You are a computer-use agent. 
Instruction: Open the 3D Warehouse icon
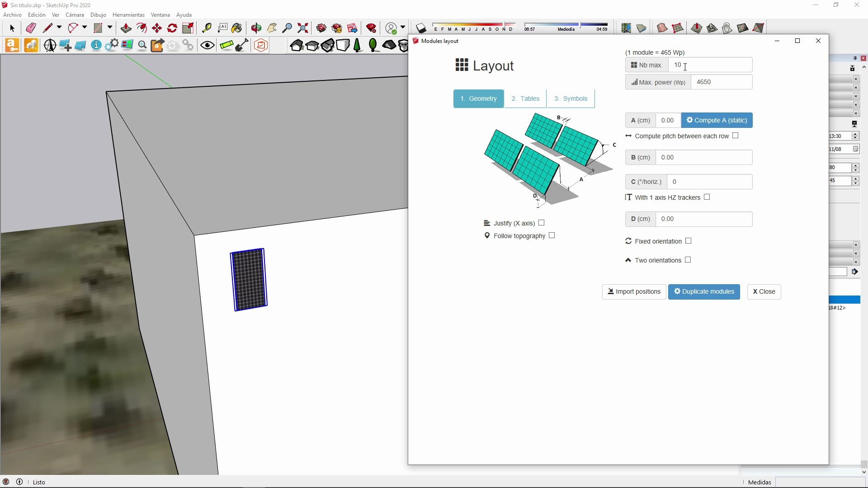click(x=321, y=28)
